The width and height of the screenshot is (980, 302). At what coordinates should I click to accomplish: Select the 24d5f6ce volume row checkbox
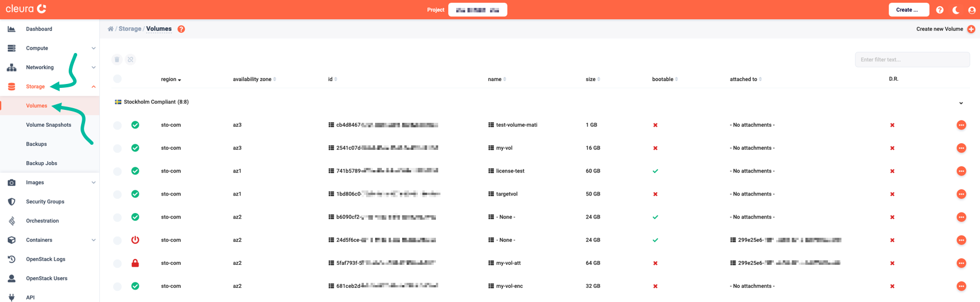117,241
